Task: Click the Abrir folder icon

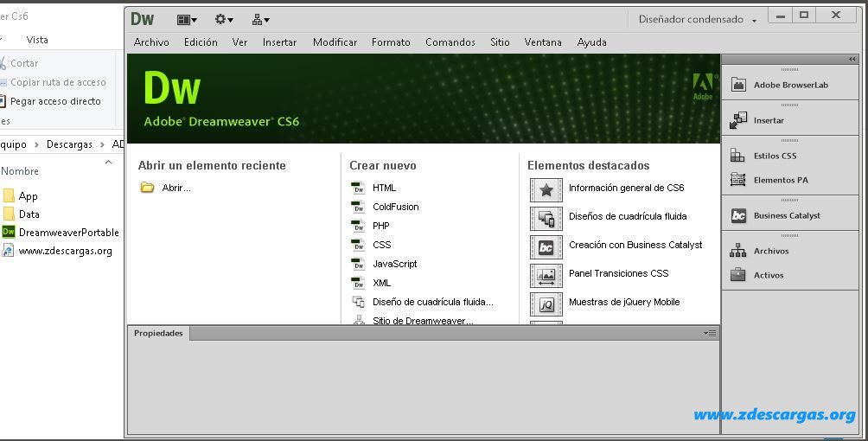Action: (x=147, y=188)
